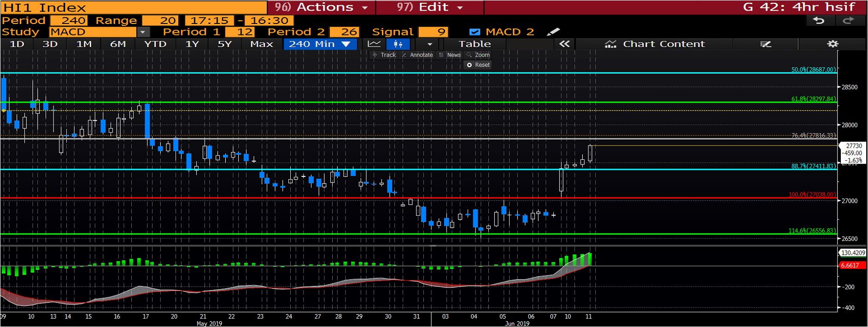This screenshot has width=868, height=327.
Task: Open the Study MACD dropdown
Action: (x=143, y=32)
